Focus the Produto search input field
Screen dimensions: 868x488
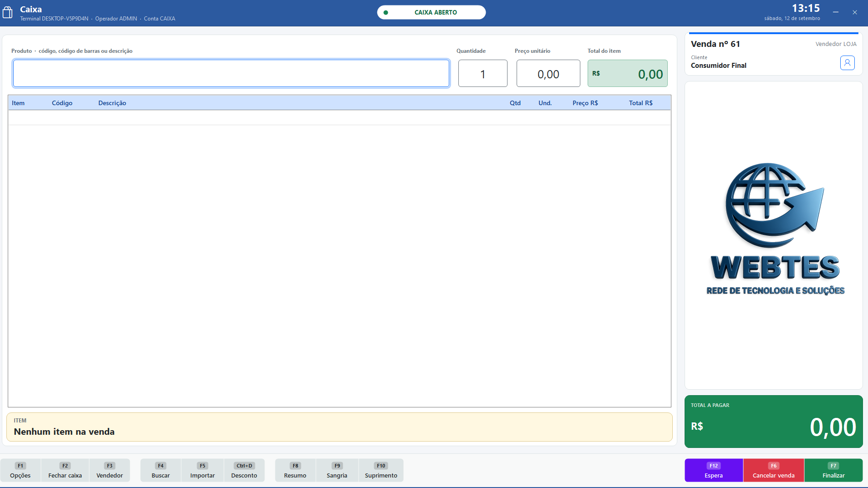[231, 73]
